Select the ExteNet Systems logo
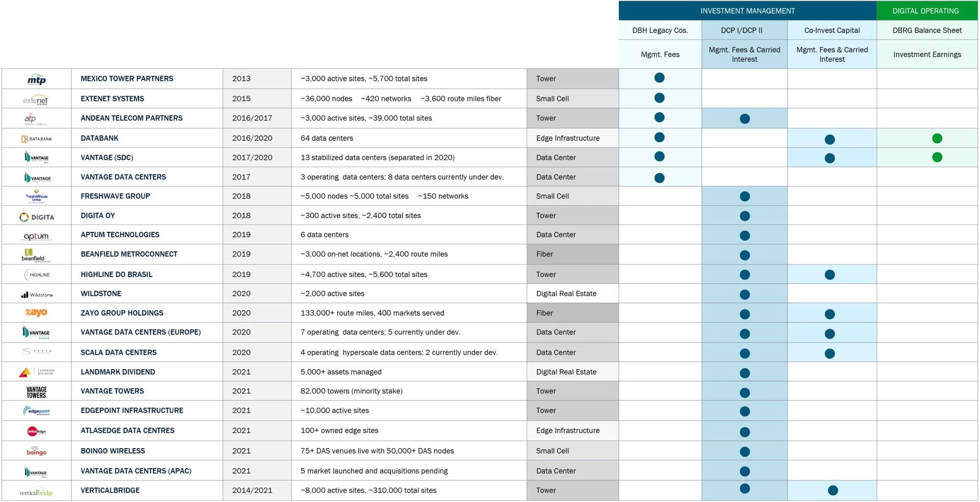 point(36,98)
